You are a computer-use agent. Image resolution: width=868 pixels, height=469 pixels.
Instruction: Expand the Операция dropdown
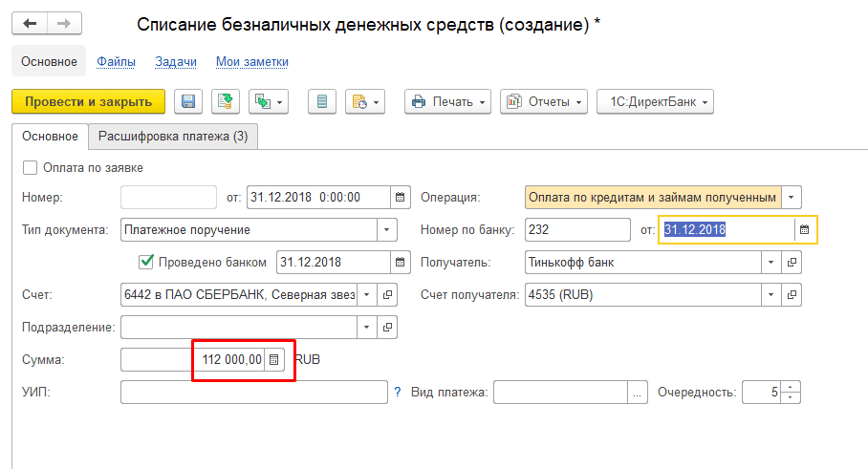[792, 198]
